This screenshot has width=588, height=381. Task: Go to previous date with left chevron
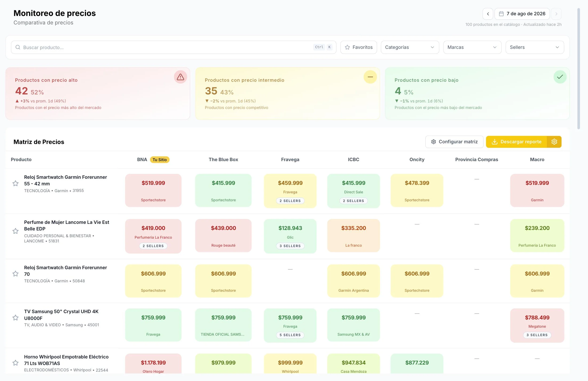click(x=488, y=14)
